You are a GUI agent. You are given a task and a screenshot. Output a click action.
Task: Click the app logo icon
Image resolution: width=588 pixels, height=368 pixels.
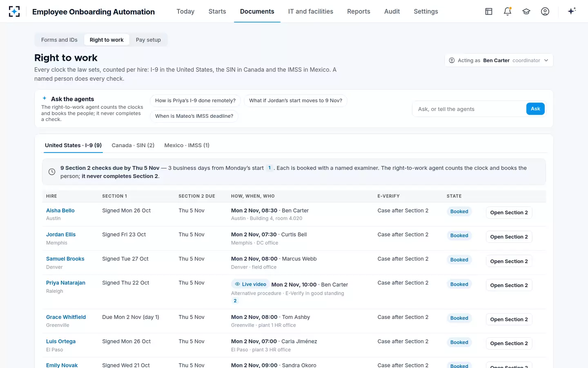[14, 11]
